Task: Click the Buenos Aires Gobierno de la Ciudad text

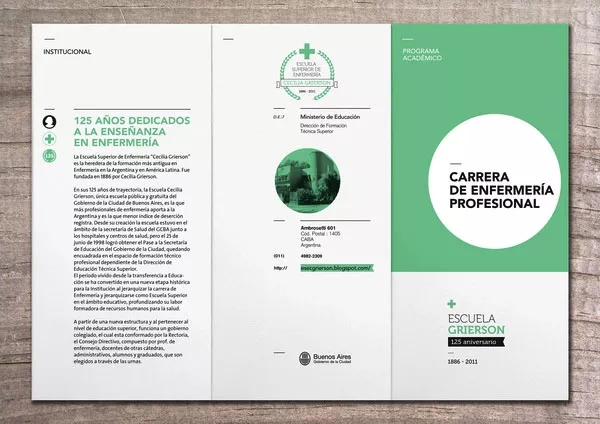Action: (332, 359)
